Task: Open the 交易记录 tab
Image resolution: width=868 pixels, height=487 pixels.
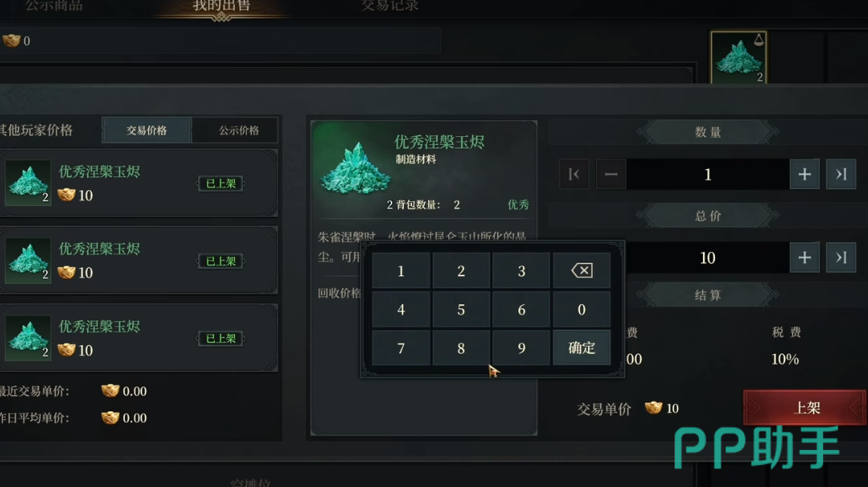Action: coord(389,6)
